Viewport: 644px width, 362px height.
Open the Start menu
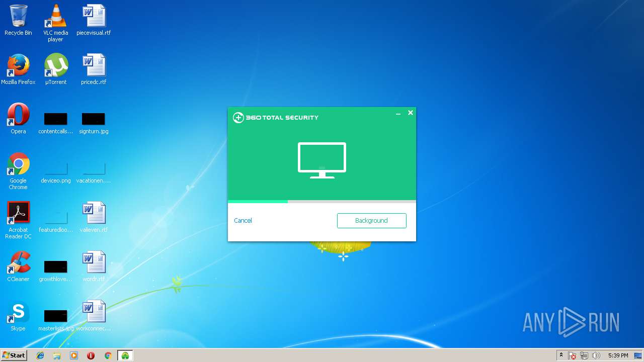(14, 355)
